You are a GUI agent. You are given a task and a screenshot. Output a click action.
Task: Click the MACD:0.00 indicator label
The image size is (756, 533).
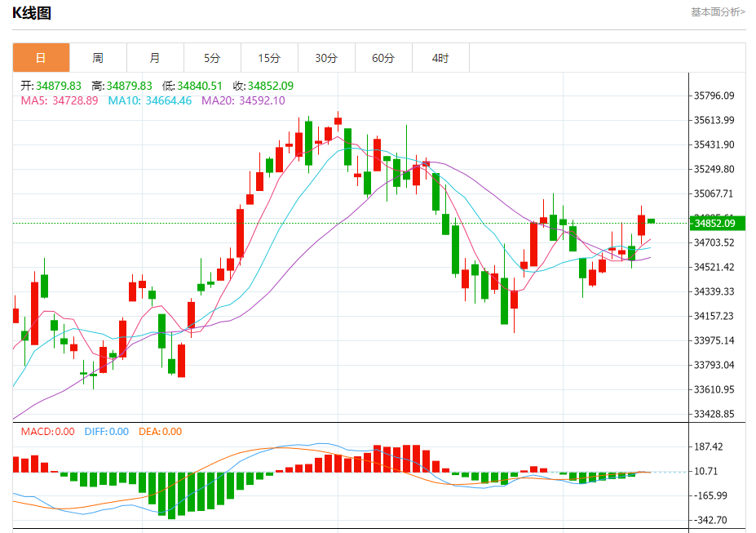(48, 432)
